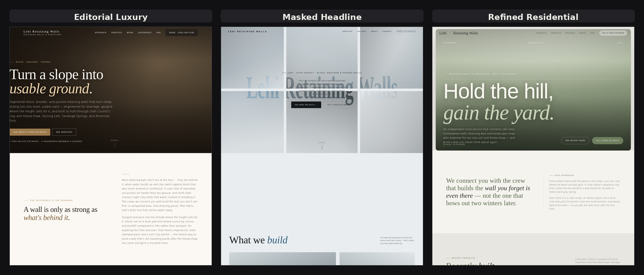Click the SEE SERVICES outlined button
This screenshot has width=644, height=275.
[64, 132]
